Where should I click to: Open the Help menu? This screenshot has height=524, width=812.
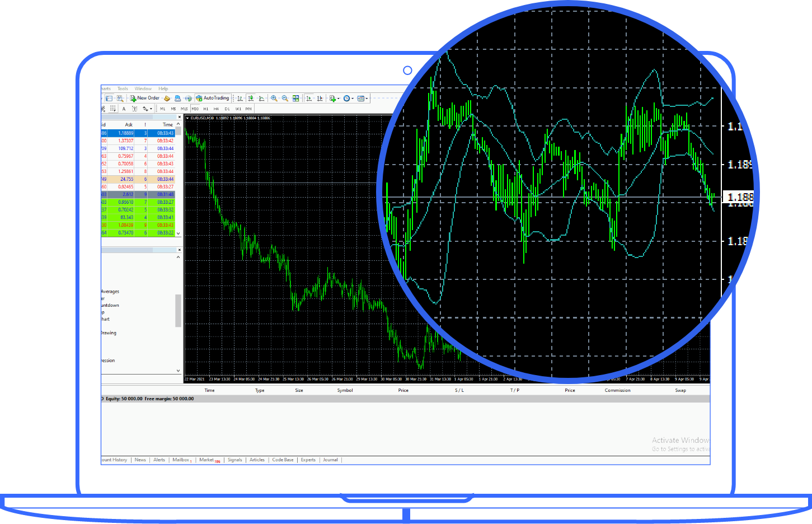(163, 88)
